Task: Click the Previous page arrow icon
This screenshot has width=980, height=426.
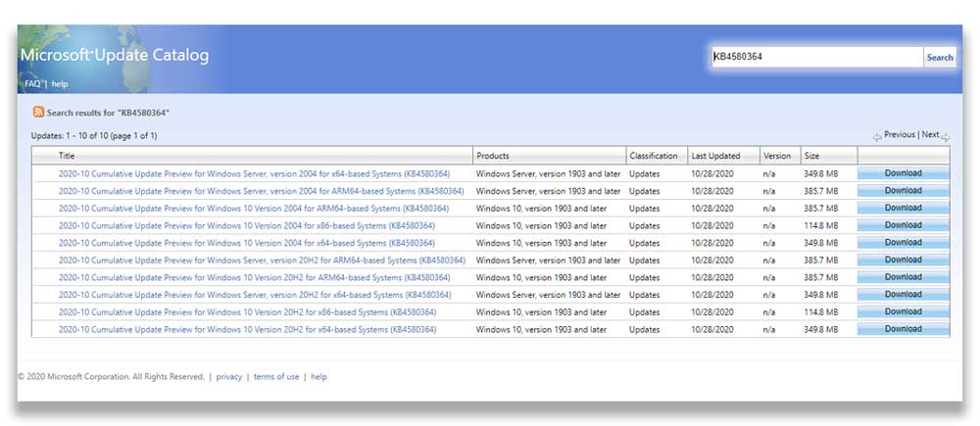Action: pos(877,136)
